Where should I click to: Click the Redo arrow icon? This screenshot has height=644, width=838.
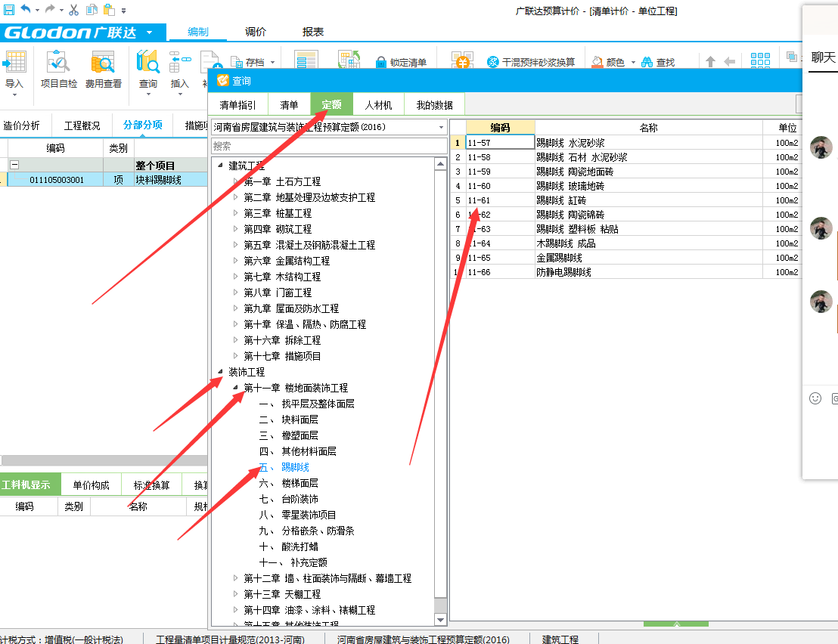(x=50, y=9)
